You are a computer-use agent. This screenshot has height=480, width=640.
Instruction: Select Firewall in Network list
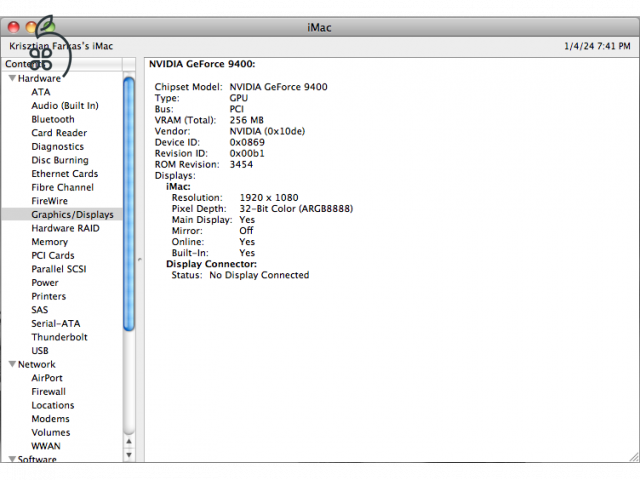(x=49, y=391)
